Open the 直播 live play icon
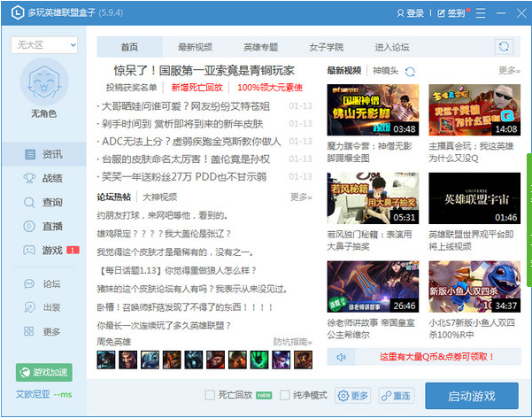This screenshot has width=532, height=418. [29, 227]
